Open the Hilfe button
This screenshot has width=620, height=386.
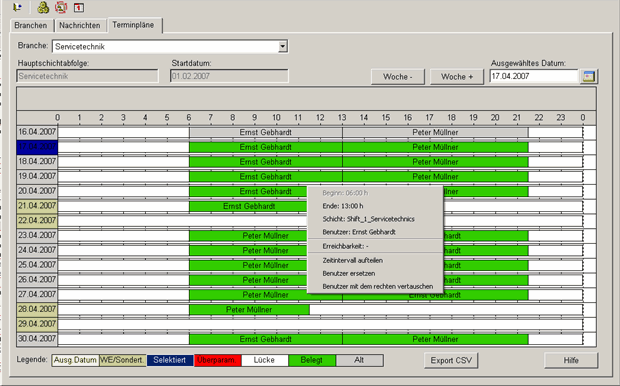(x=571, y=360)
